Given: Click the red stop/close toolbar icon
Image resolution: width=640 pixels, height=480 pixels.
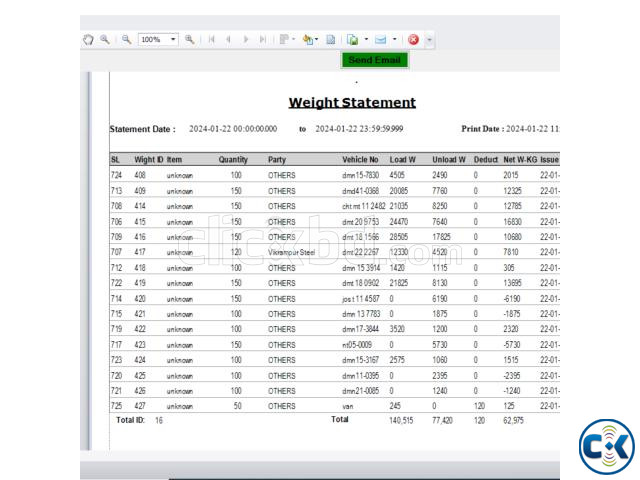Looking at the screenshot, I should pos(413,40).
